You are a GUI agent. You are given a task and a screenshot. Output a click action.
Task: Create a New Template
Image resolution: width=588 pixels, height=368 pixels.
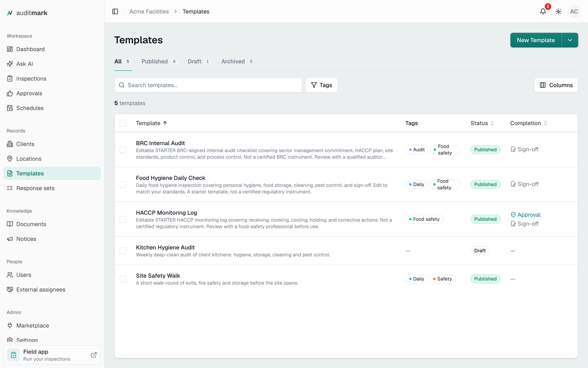coord(536,40)
